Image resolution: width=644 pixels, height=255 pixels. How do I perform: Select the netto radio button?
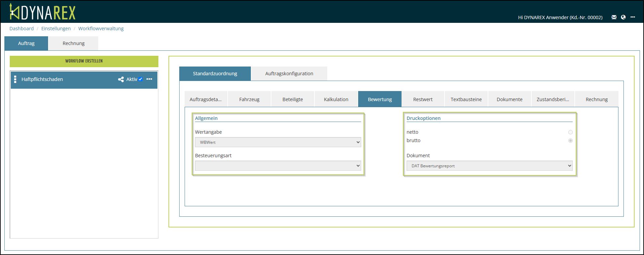coord(570,132)
